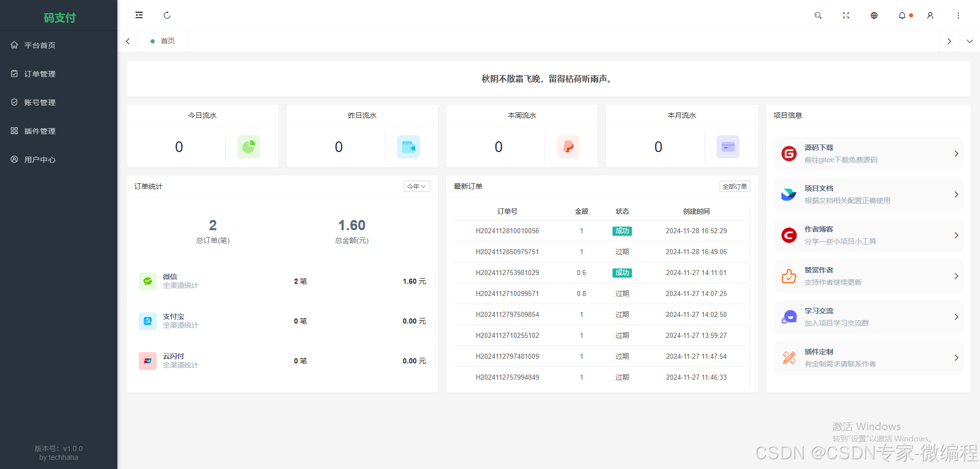
Task: Toggle fullscreen mode icon
Action: click(846, 15)
